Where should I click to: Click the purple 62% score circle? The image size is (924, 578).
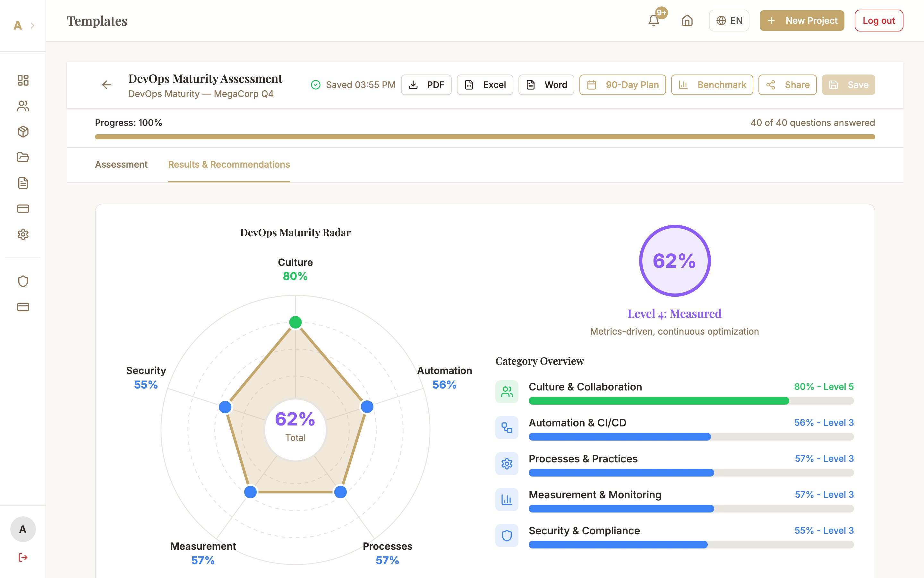click(x=675, y=261)
